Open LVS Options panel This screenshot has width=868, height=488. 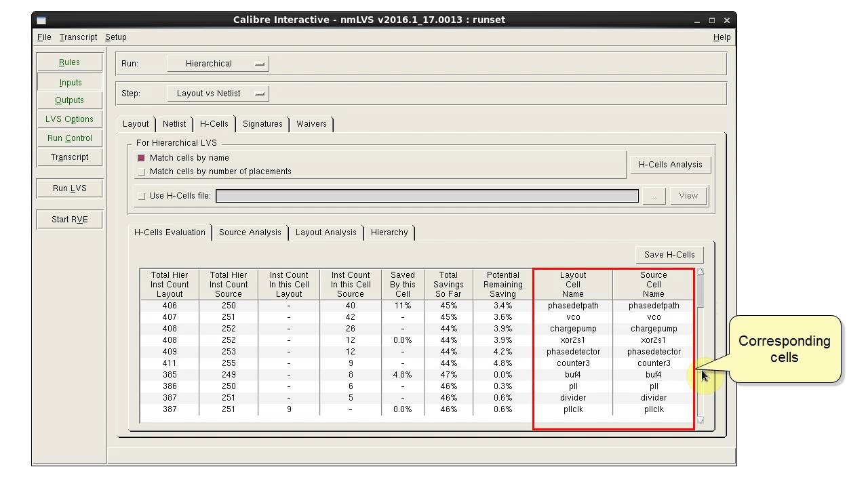click(x=69, y=119)
